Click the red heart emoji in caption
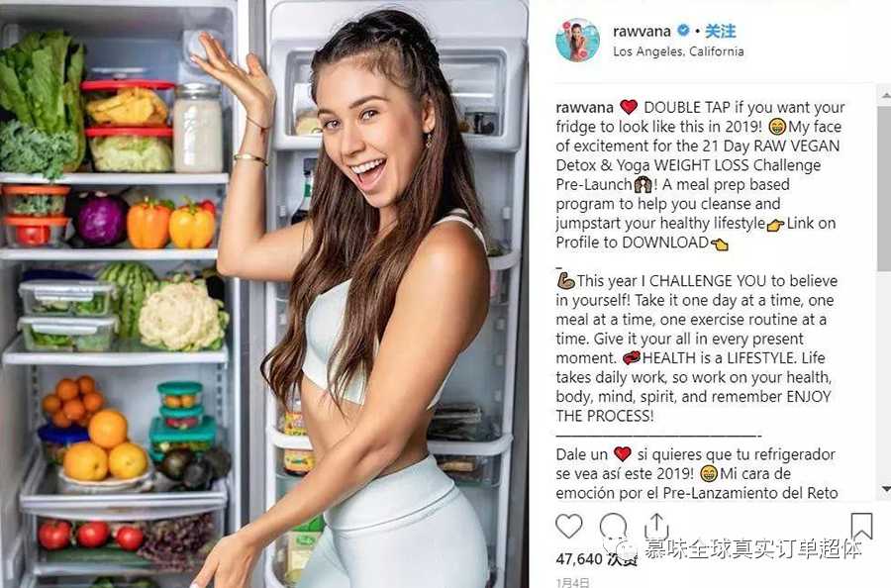This screenshot has width=891, height=588. tap(629, 107)
